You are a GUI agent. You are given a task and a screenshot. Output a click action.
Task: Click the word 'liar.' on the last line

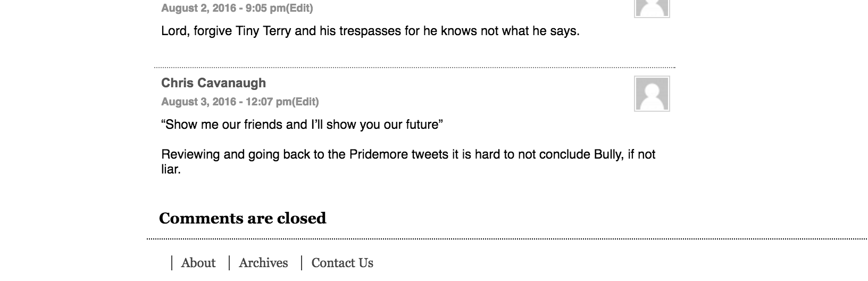pos(171,170)
